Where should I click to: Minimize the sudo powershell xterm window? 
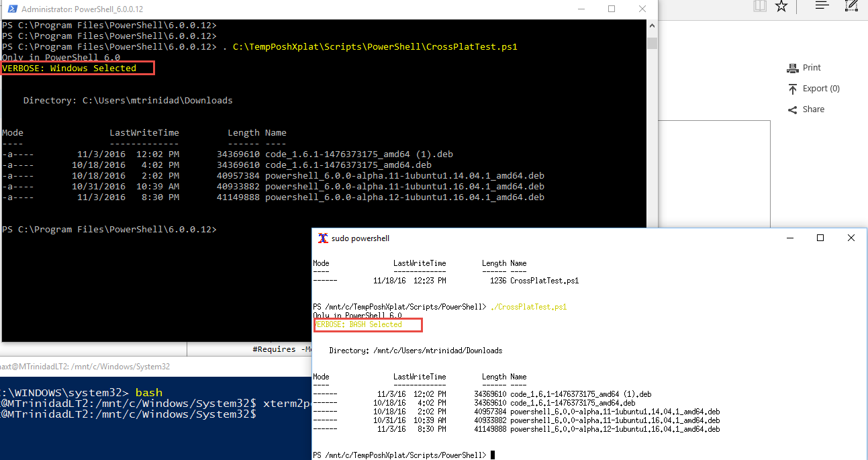(x=789, y=238)
